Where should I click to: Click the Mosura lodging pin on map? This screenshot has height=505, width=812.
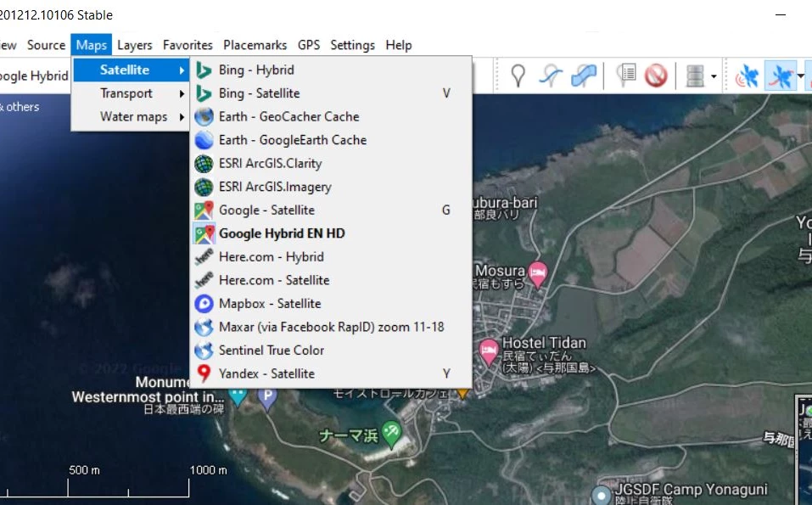tap(537, 273)
